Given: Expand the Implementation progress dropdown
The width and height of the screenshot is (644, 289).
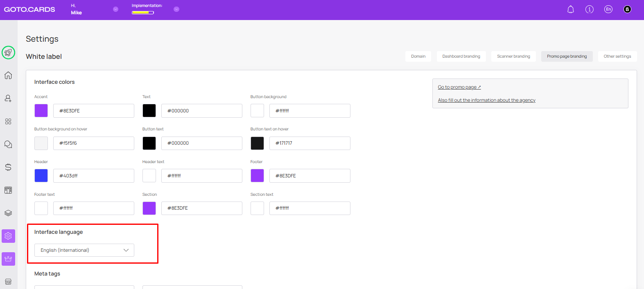Looking at the screenshot, I should pos(176,9).
